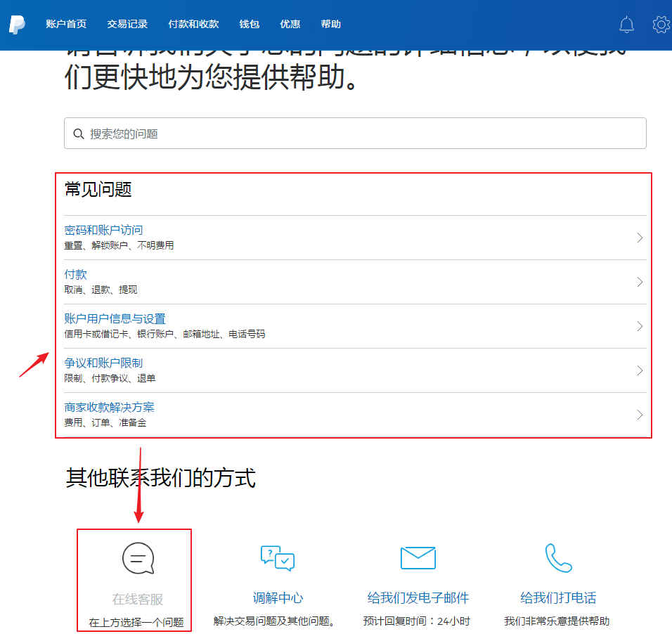The width and height of the screenshot is (672, 634).
Task: Go to 交易记录 in navigation
Action: 127,25
